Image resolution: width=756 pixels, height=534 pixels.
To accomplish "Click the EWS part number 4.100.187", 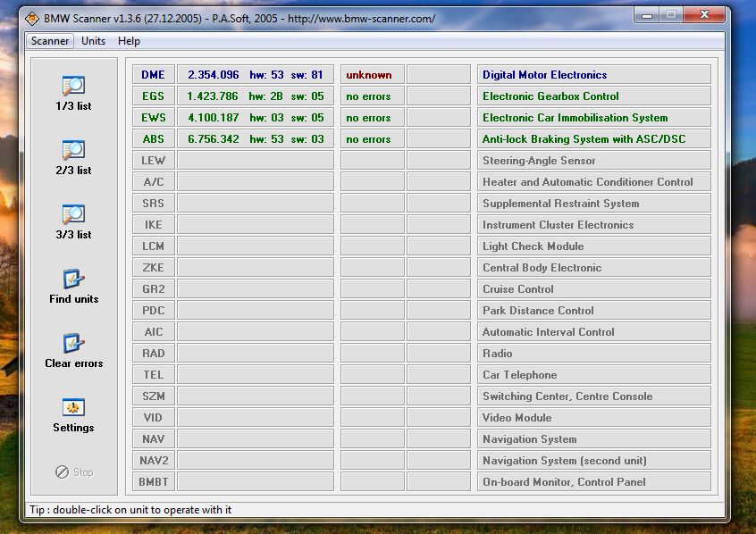I will [213, 118].
